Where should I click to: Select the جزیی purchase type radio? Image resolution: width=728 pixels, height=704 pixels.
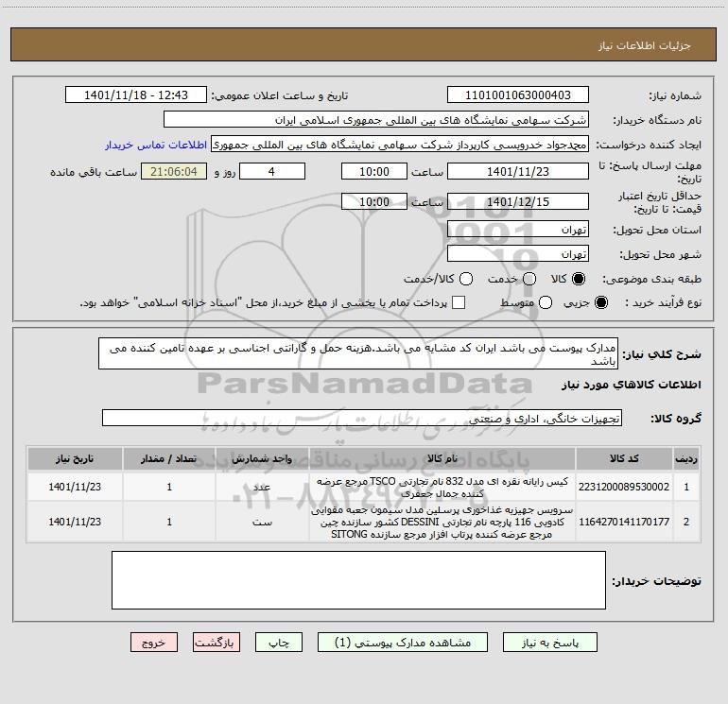tap(600, 302)
